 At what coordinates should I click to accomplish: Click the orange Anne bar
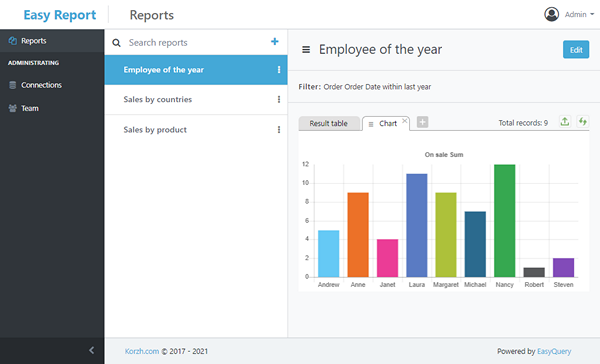tap(358, 235)
